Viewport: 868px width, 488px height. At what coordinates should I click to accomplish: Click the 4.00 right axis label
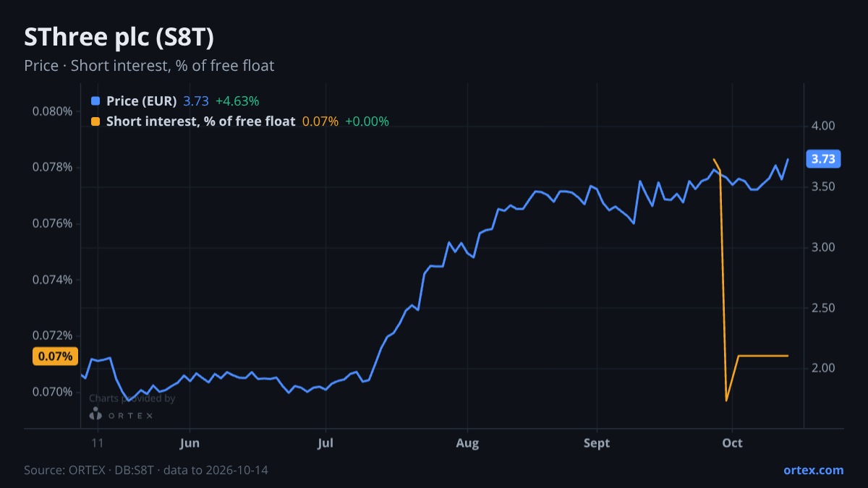(824, 126)
